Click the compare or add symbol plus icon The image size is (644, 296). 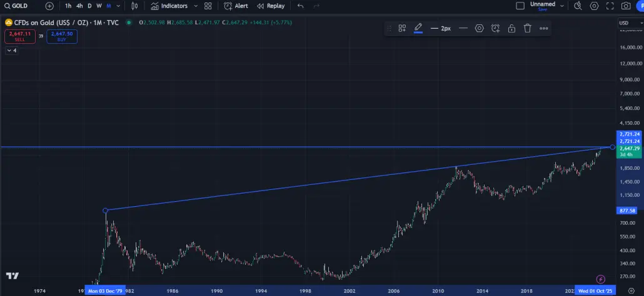[x=49, y=6]
